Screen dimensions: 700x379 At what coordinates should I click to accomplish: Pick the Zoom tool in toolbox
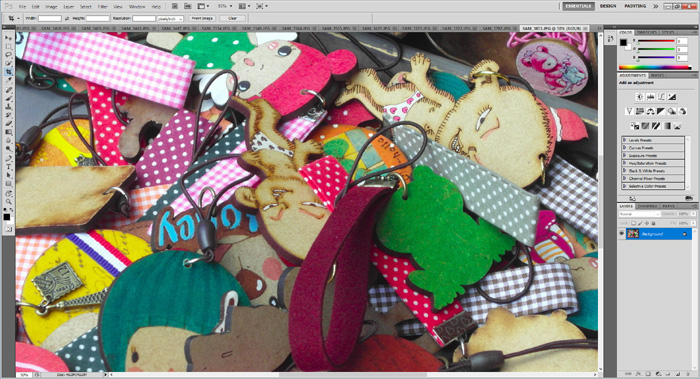(x=8, y=202)
